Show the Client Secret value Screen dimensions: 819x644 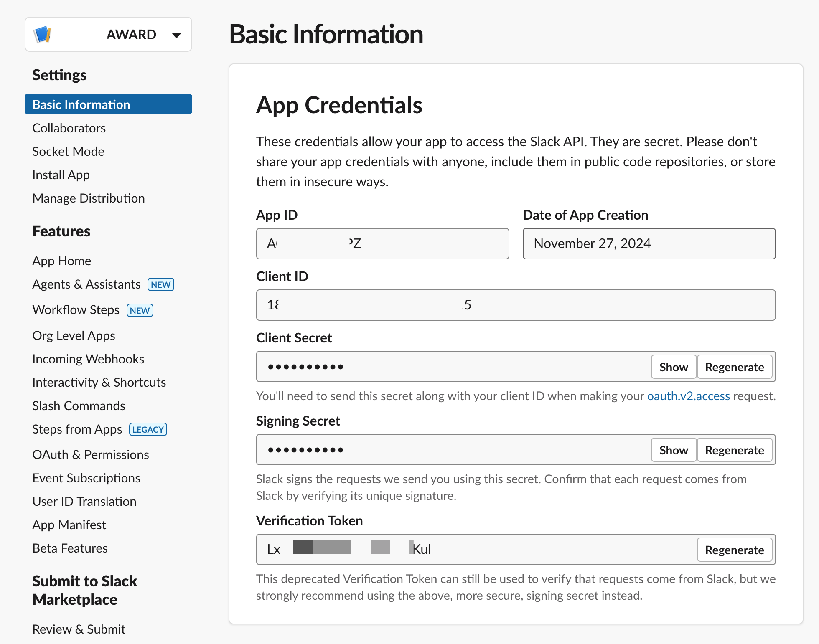(673, 367)
